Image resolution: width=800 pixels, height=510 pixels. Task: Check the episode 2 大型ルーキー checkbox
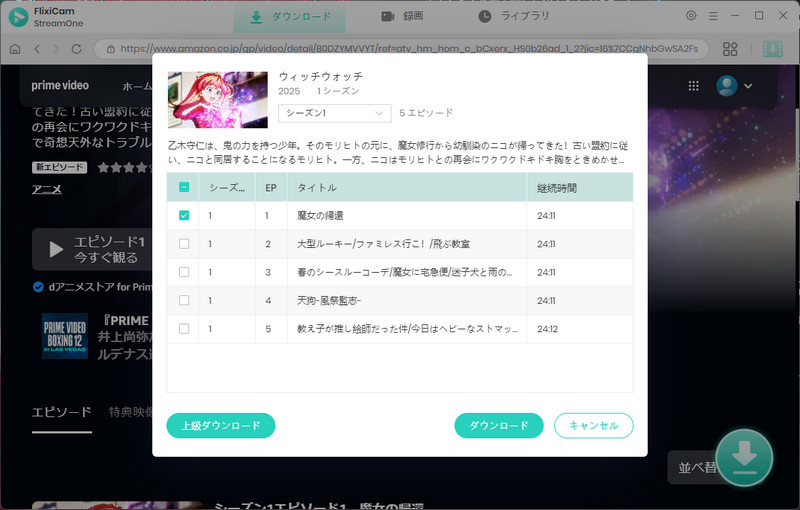click(184, 244)
